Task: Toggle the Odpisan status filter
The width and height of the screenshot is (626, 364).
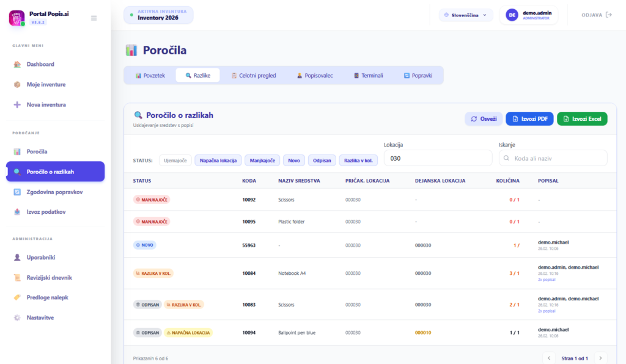Action: (x=322, y=161)
